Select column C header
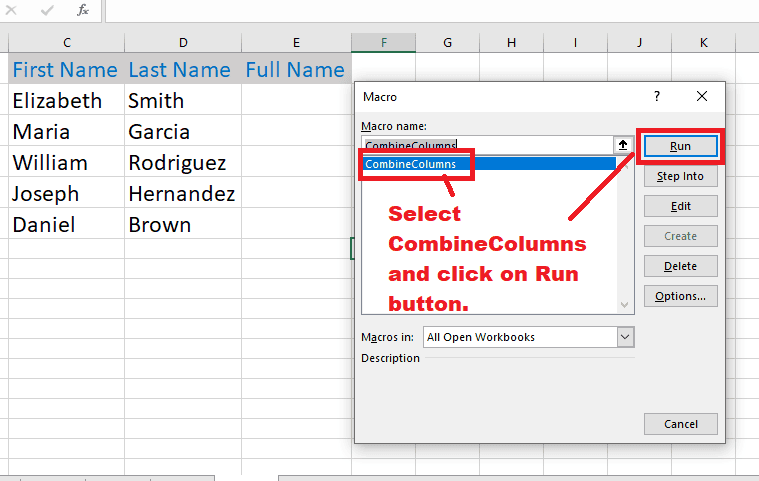The height and width of the screenshot is (481, 759). pyautogui.click(x=66, y=42)
